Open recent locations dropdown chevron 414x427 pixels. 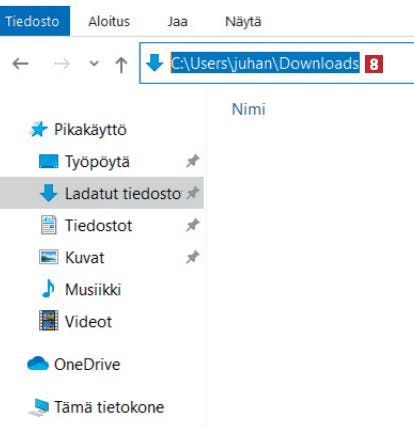pos(94,63)
